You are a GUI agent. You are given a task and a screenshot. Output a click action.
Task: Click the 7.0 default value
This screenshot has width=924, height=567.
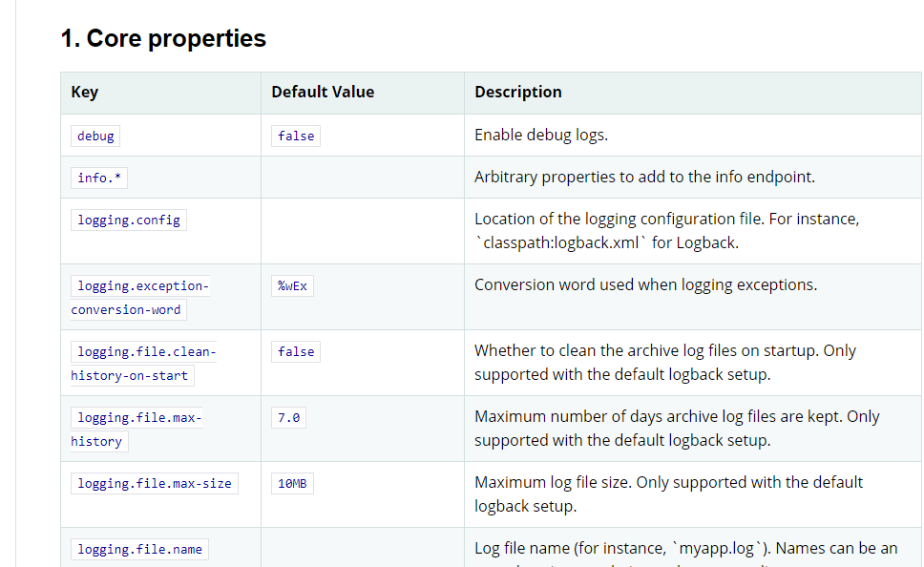[288, 418]
